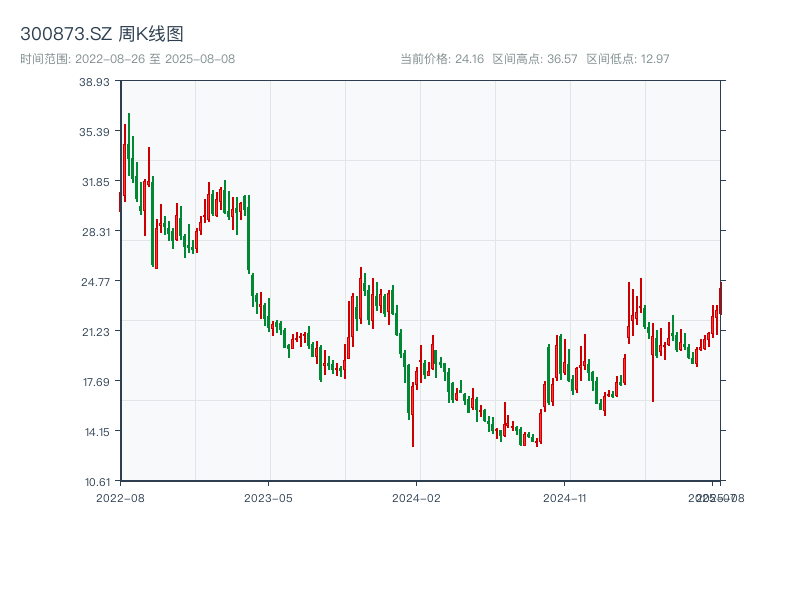Click the x-axis label 2024-02

click(416, 498)
